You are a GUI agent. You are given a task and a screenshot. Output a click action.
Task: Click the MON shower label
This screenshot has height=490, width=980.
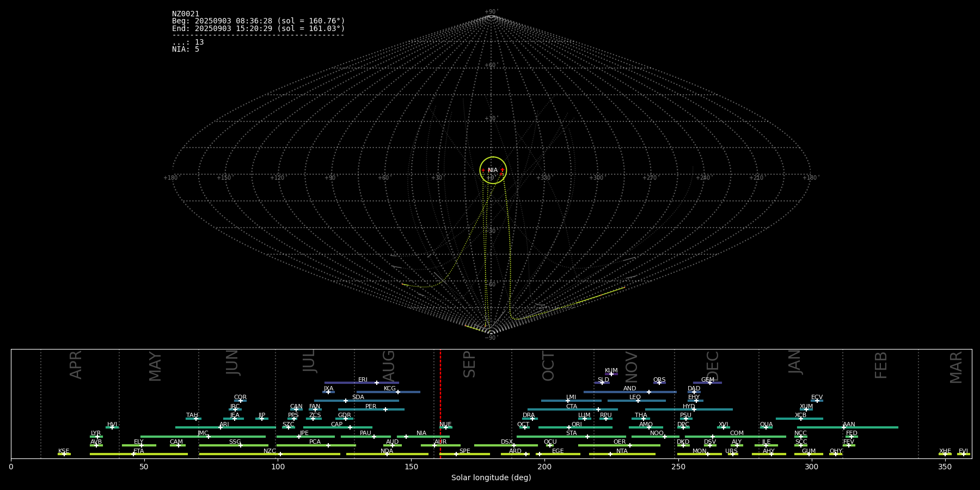click(699, 451)
